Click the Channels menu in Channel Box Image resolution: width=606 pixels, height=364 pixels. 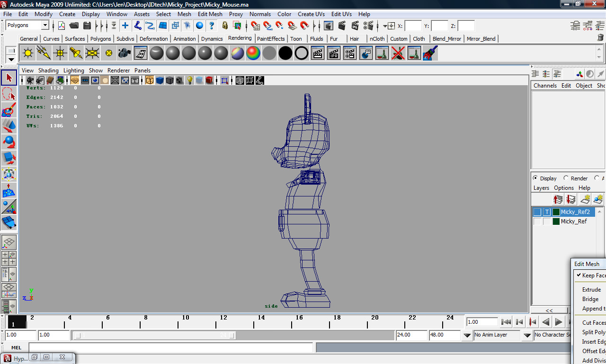545,86
